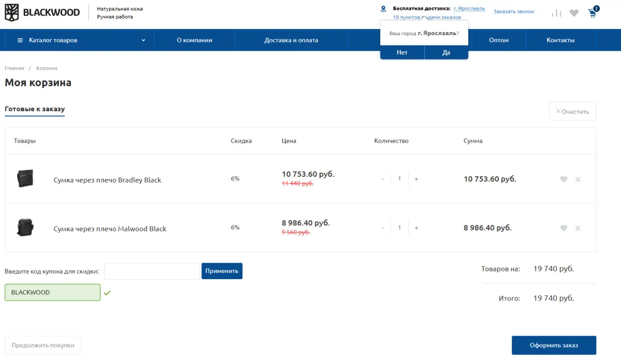Click the г. Ярославль city link
Viewport: 621px width, 364px height.
469,9
